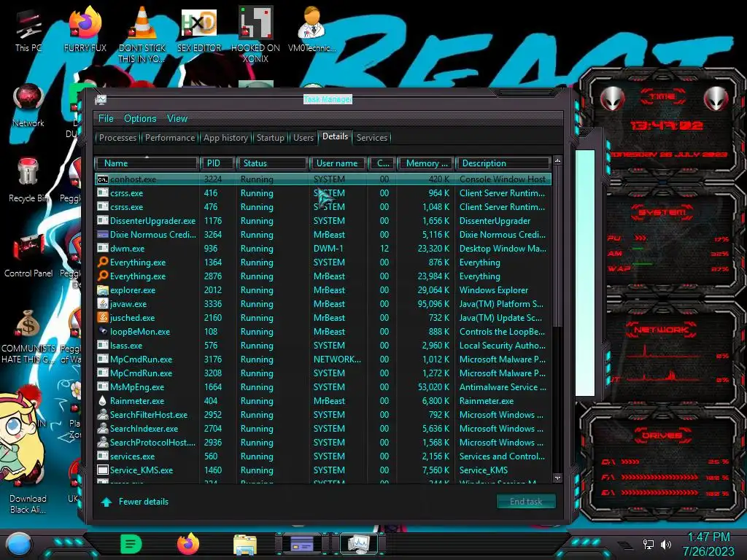Click Task Manager title bar icon
This screenshot has width=747, height=560.
coord(101,99)
